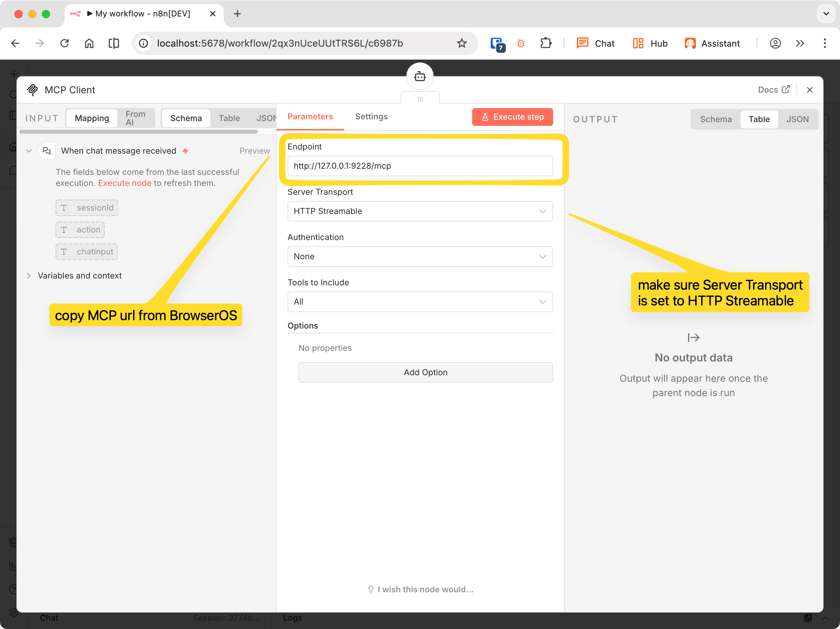Open the Authentication dropdown
Viewport: 840px width, 629px height.
(420, 256)
